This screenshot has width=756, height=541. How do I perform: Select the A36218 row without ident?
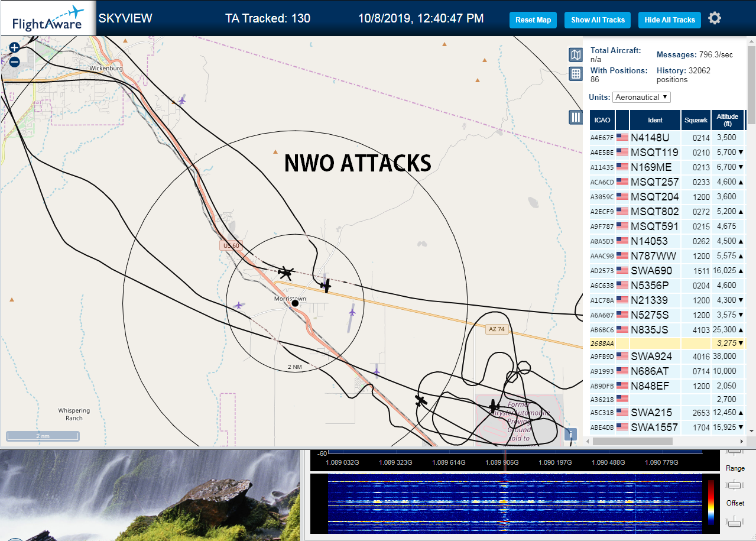point(668,399)
